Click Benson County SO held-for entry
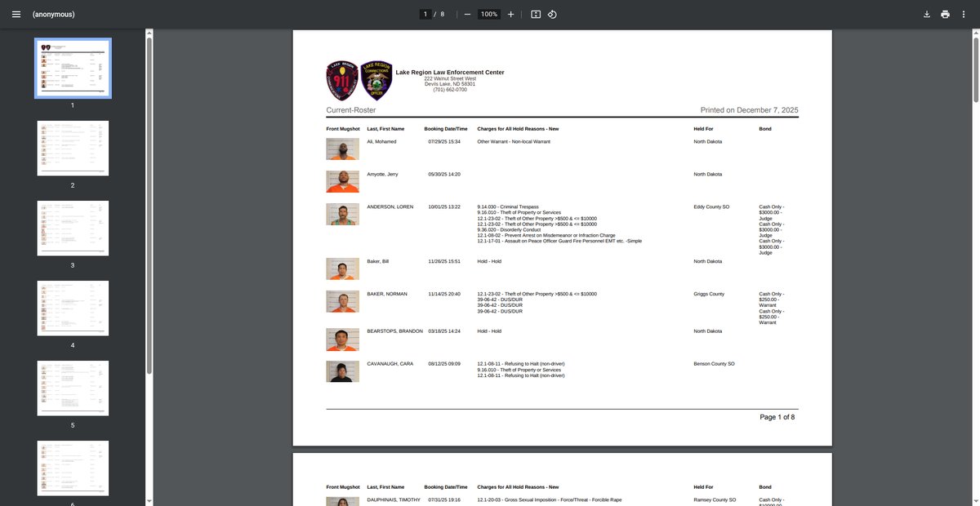 click(x=715, y=363)
